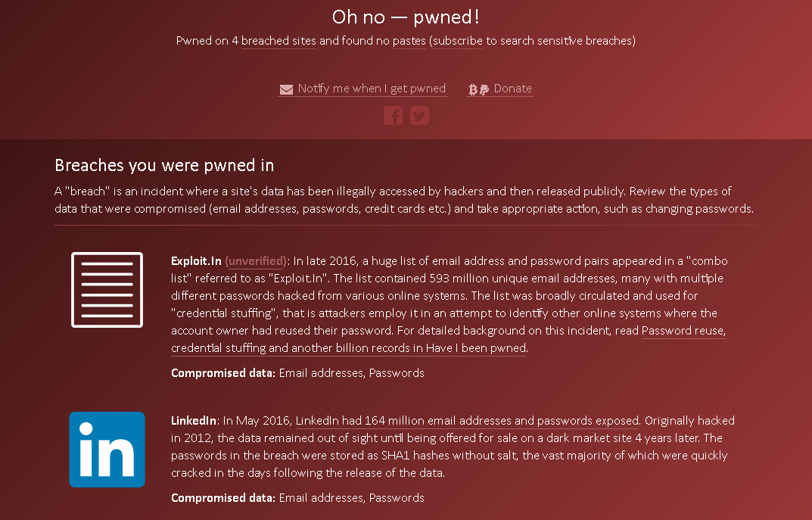Click the Exploit.In combo list document icon
Viewport: 812px width, 520px height.
(107, 291)
